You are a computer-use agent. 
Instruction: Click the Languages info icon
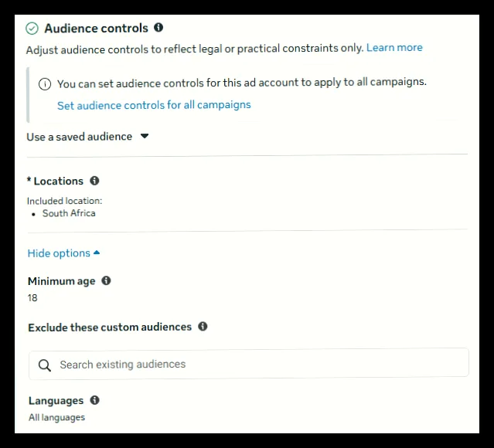[x=95, y=400]
